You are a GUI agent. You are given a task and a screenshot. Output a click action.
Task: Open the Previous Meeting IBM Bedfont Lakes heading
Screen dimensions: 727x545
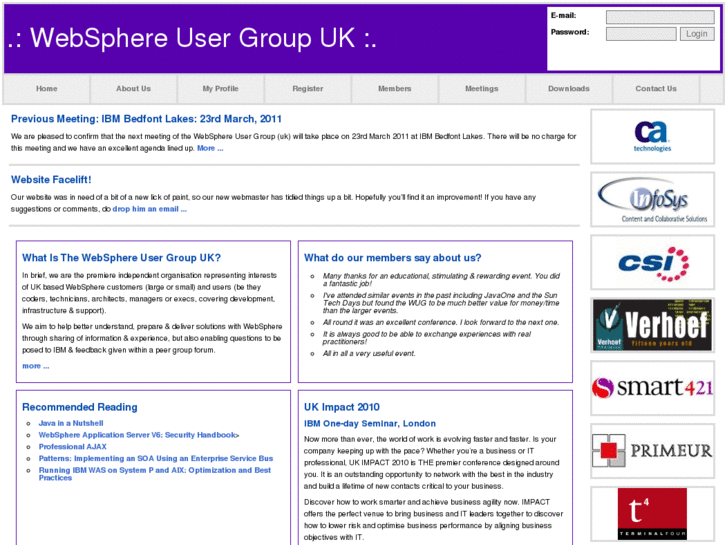(x=146, y=119)
